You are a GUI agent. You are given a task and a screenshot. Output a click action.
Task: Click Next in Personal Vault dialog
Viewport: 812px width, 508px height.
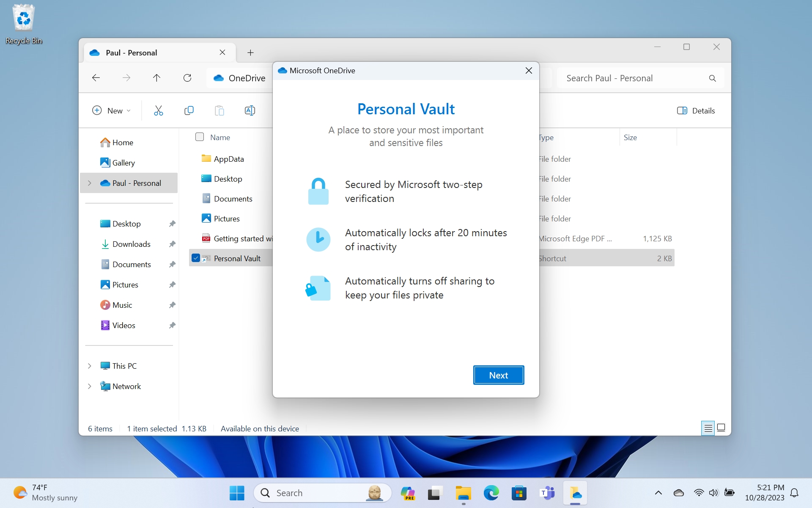[x=498, y=375]
